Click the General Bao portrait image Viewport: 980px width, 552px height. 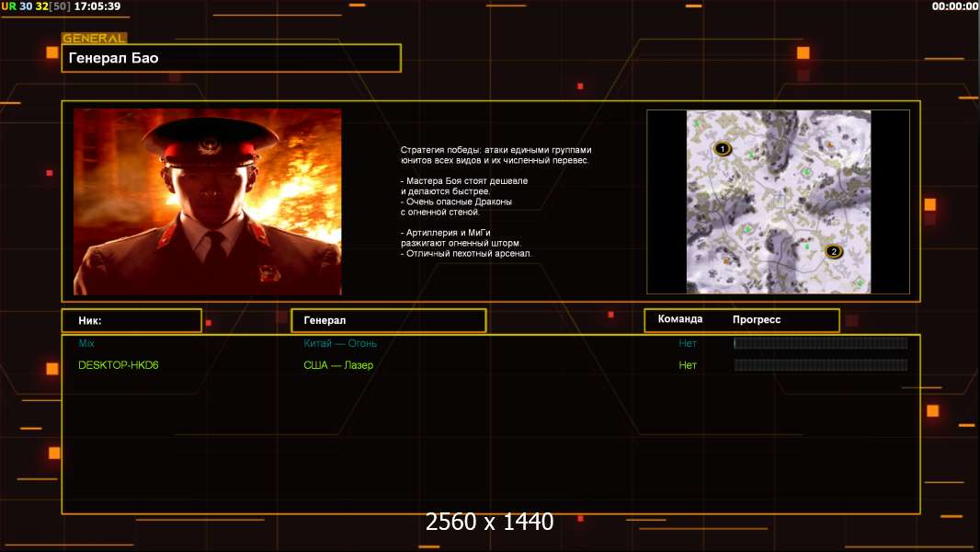207,201
